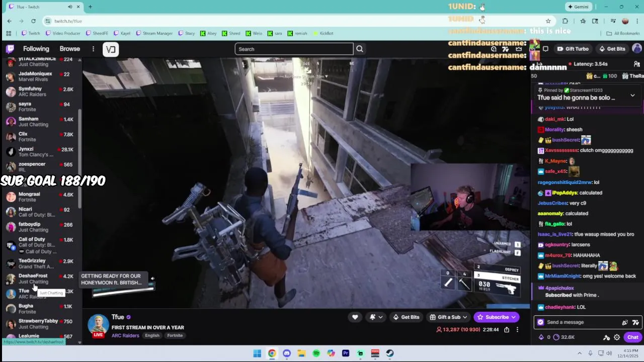
Task: Mute the Tfue tab via speaker icon
Action: coord(70,7)
